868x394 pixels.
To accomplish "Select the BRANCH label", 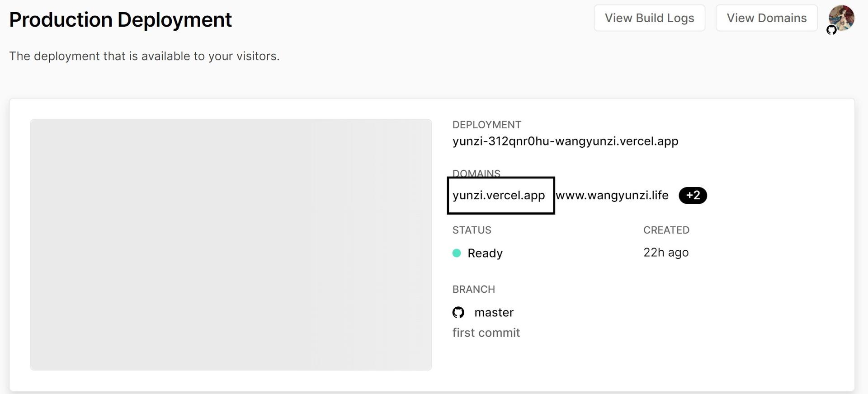I will click(x=474, y=289).
